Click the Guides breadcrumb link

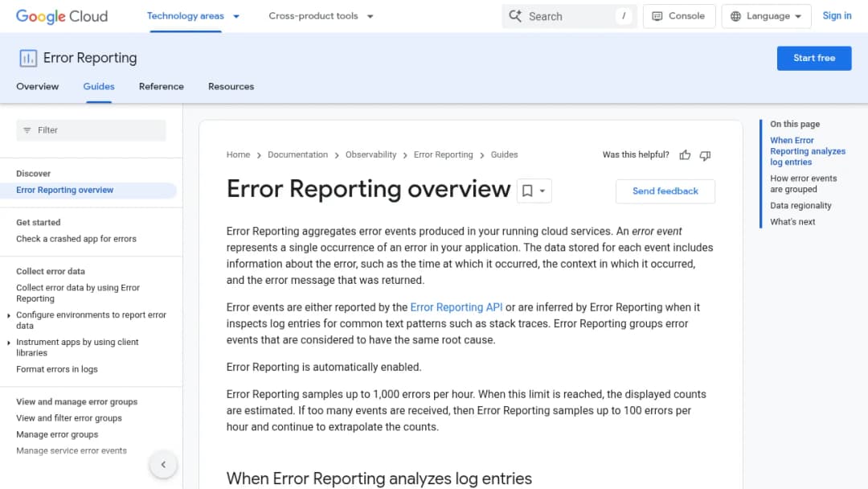pyautogui.click(x=504, y=154)
